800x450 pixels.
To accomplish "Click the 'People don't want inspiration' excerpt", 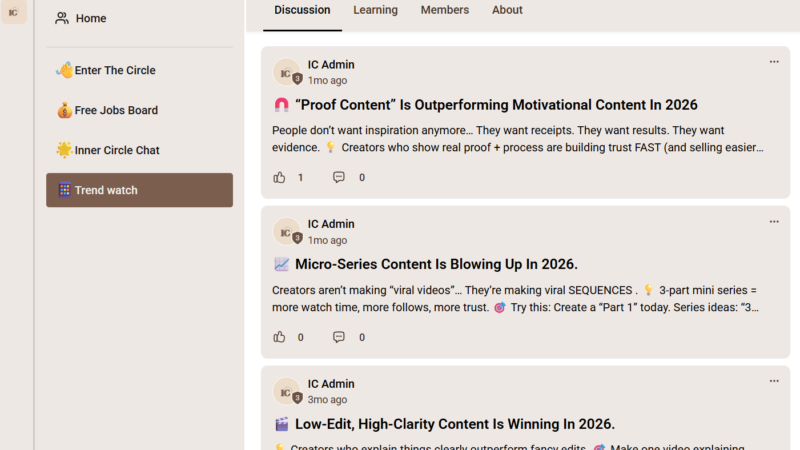I will tap(517, 139).
